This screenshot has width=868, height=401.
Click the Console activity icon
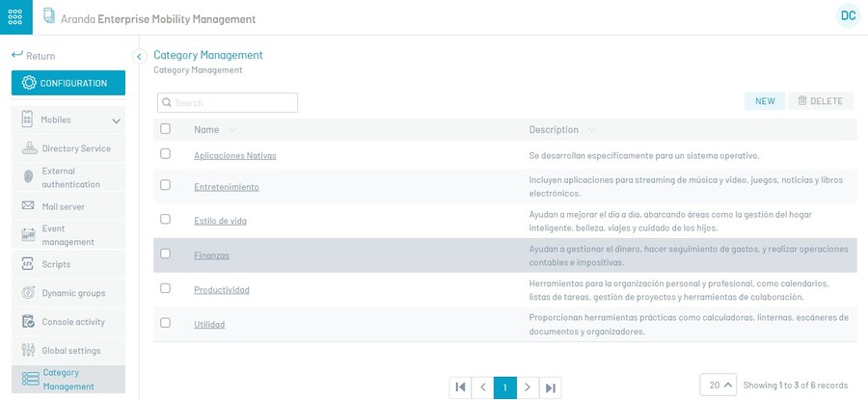(x=27, y=322)
